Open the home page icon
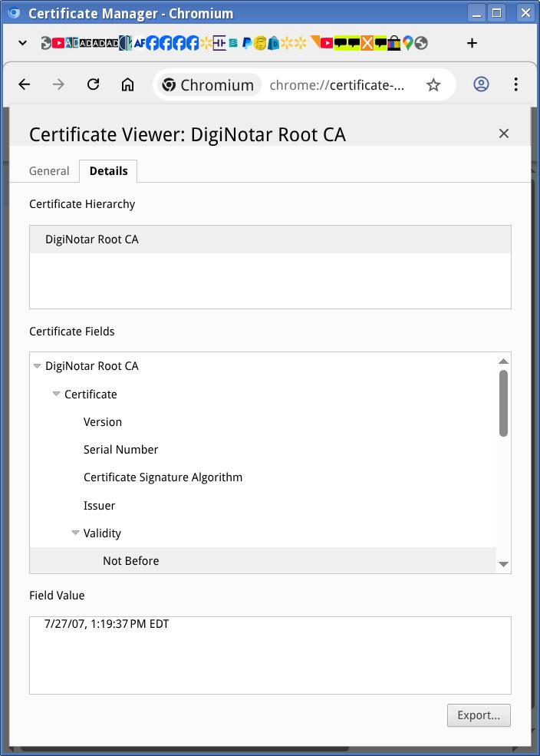 coord(127,85)
